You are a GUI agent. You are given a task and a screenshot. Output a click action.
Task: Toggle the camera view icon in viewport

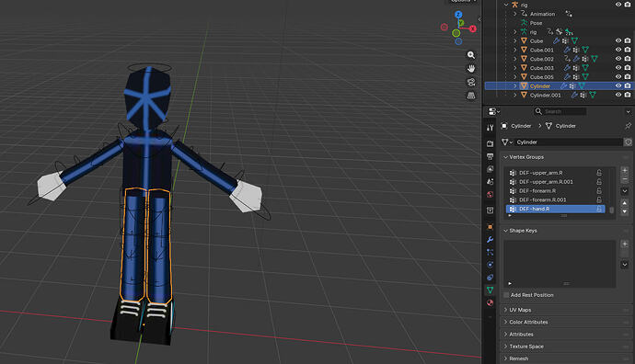pyautogui.click(x=471, y=82)
